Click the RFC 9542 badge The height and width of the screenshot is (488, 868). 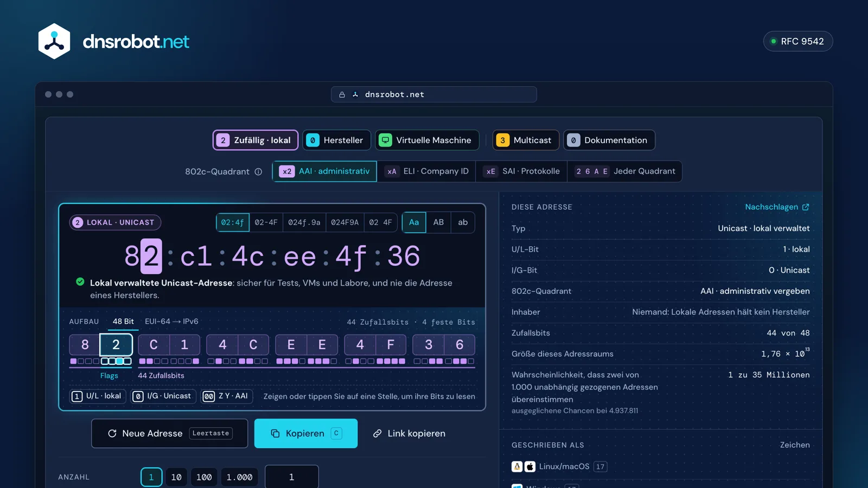click(798, 41)
